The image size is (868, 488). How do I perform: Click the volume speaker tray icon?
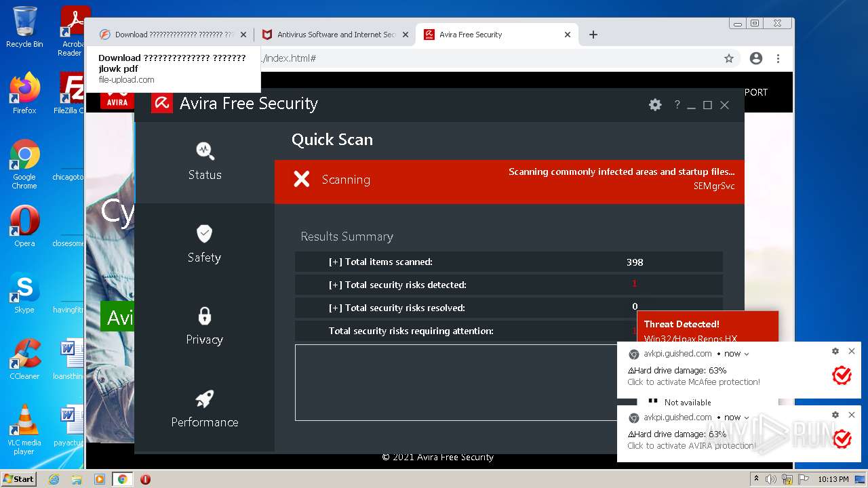pos(770,479)
